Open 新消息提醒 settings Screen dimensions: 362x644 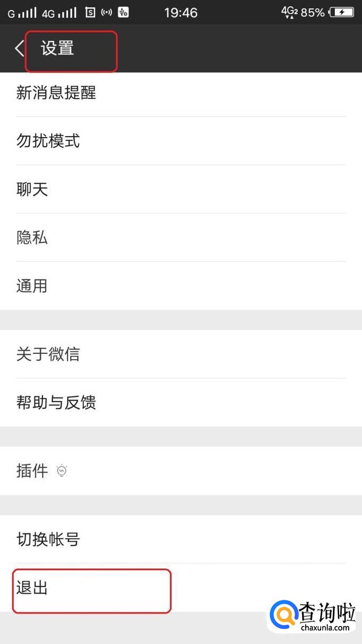[56, 93]
